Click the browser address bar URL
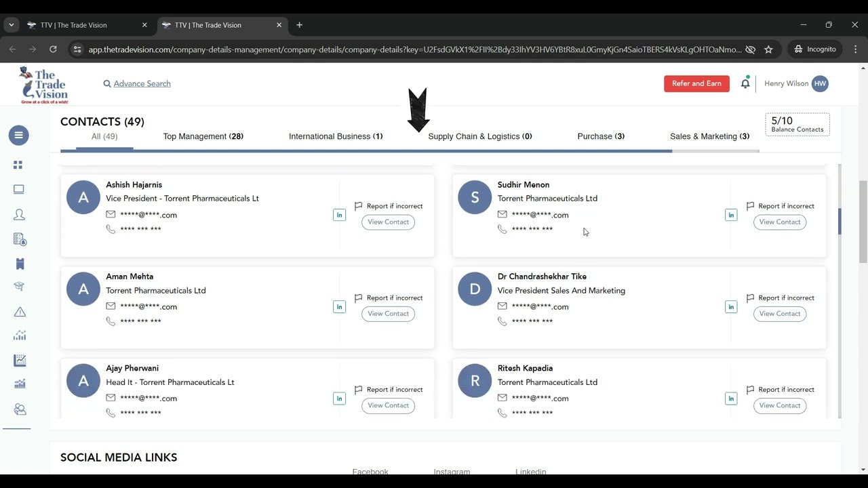 414,49
